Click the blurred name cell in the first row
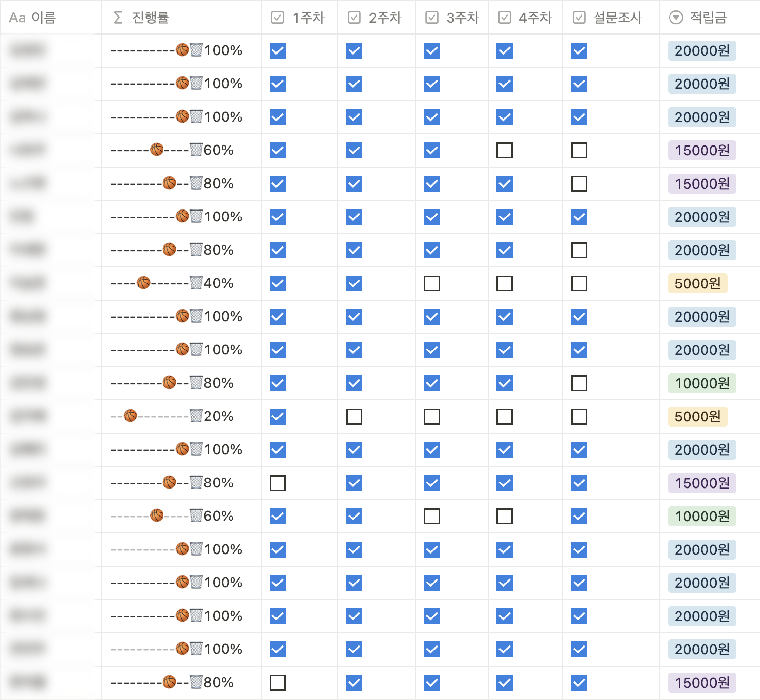The image size is (760, 700). pos(28,50)
